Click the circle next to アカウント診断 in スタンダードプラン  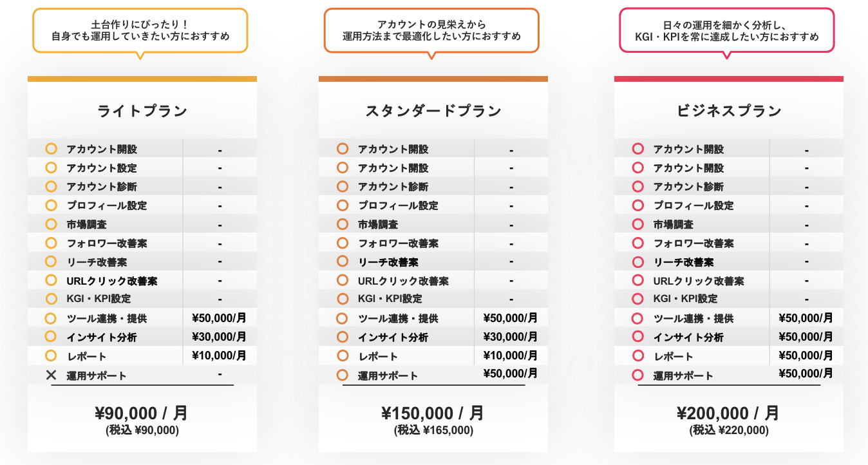click(343, 187)
